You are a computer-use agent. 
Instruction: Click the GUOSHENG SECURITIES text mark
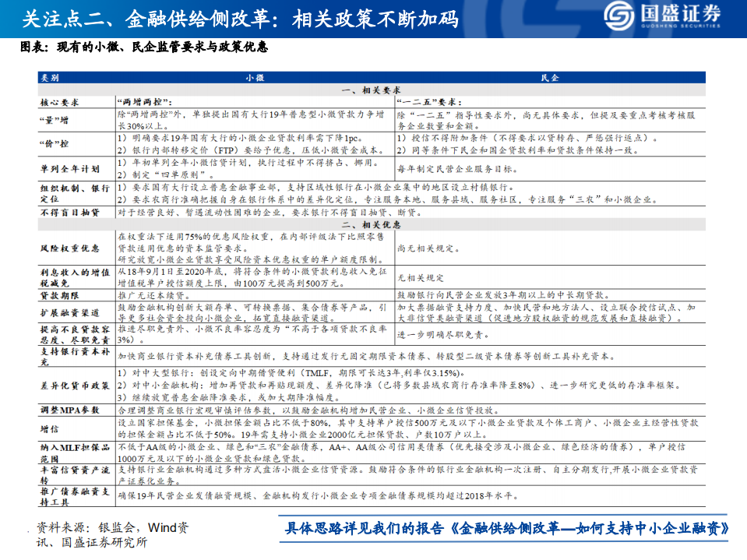click(x=681, y=27)
